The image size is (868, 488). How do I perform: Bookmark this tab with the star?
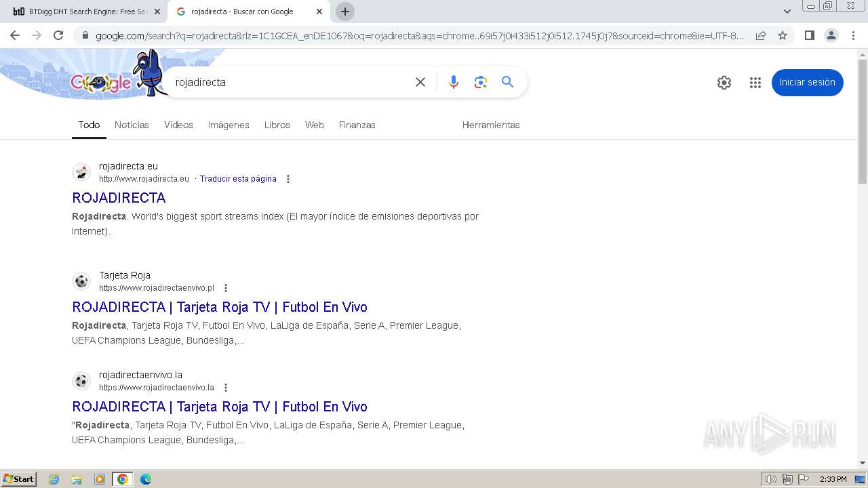click(783, 35)
